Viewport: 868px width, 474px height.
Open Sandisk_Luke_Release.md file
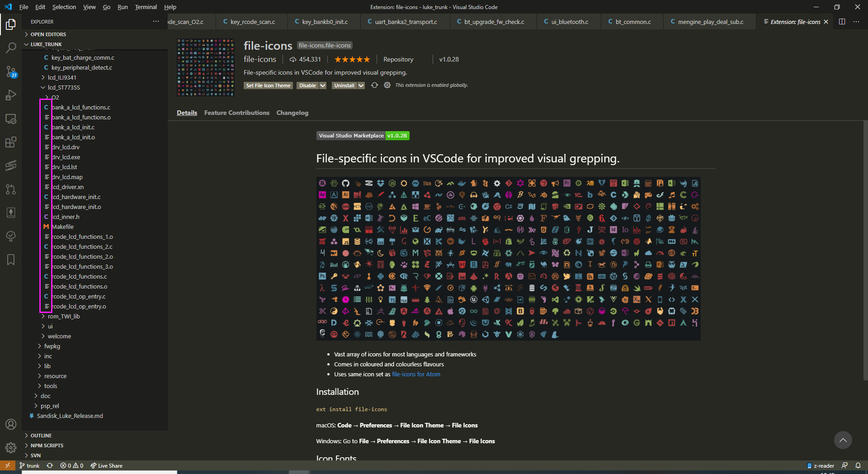point(70,416)
